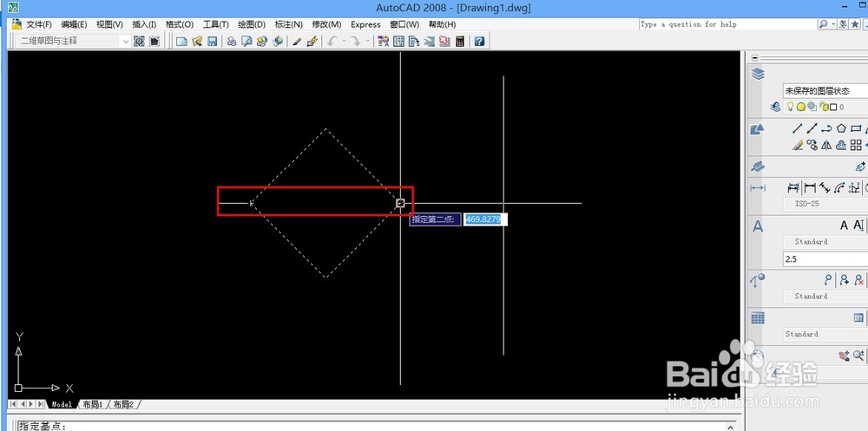Select the Polygon tool
The height and width of the screenshot is (431, 868).
[x=841, y=129]
